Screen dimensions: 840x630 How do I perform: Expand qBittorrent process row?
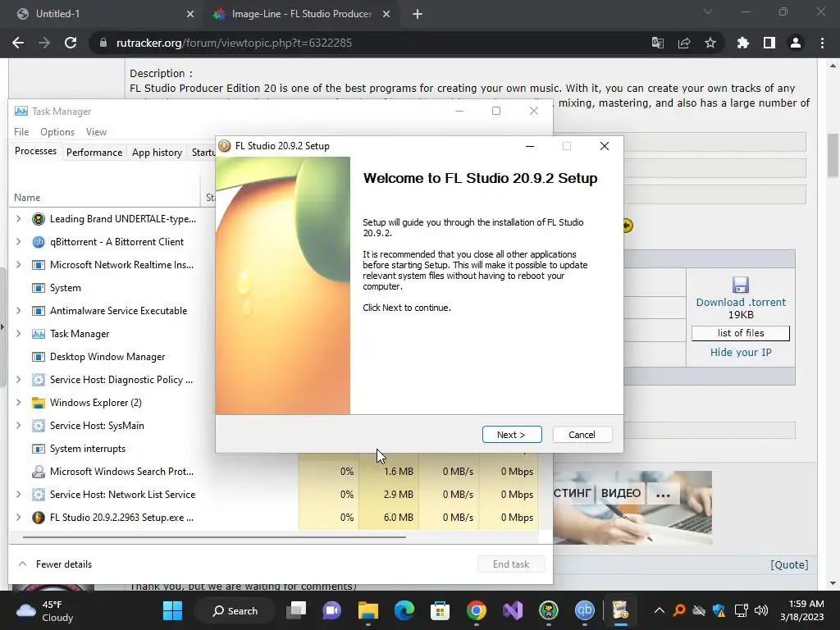(x=19, y=242)
